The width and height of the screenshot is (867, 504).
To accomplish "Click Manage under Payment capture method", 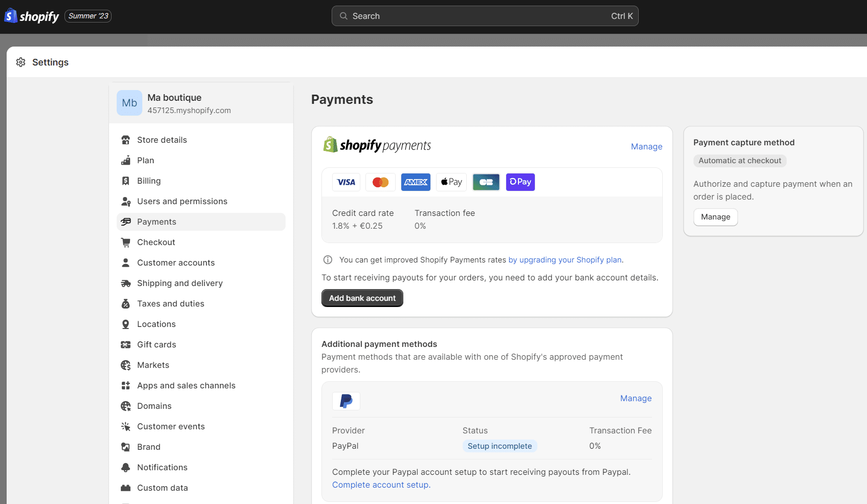I will coord(716,217).
